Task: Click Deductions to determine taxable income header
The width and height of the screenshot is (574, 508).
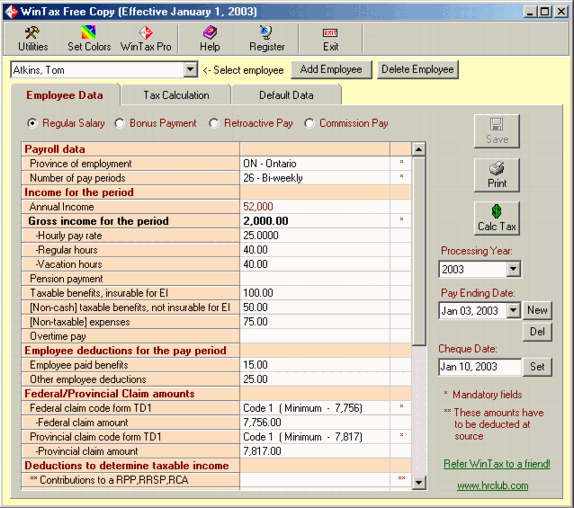Action: [x=130, y=466]
